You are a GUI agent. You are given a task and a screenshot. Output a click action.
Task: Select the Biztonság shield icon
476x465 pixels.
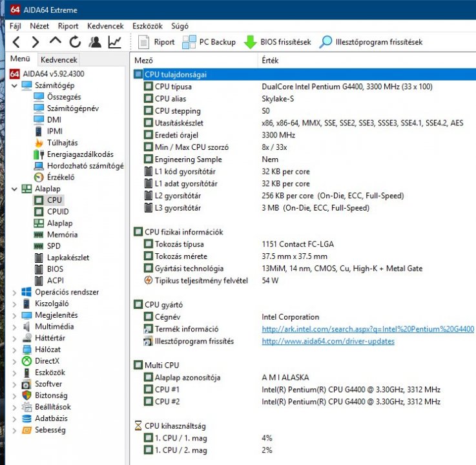(26, 395)
